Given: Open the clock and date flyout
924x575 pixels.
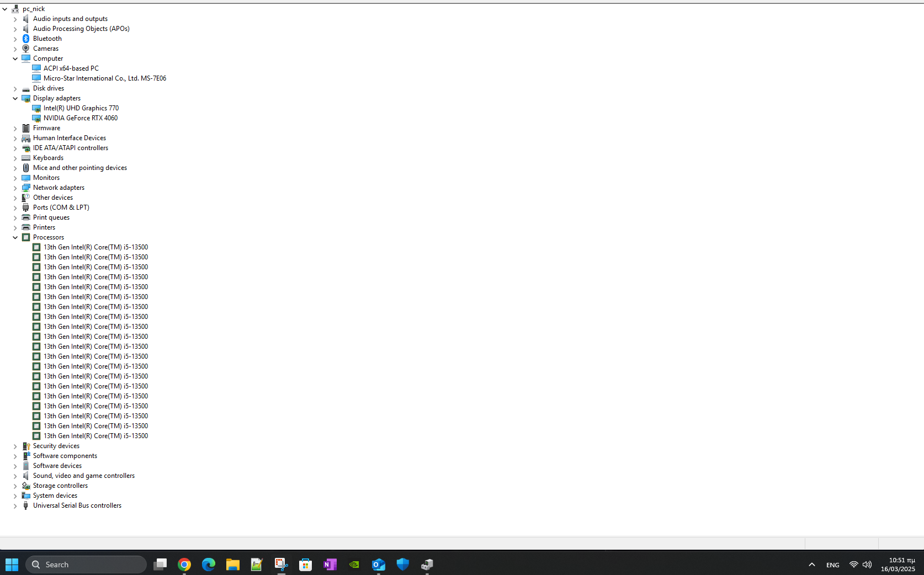Looking at the screenshot, I should (x=898, y=565).
